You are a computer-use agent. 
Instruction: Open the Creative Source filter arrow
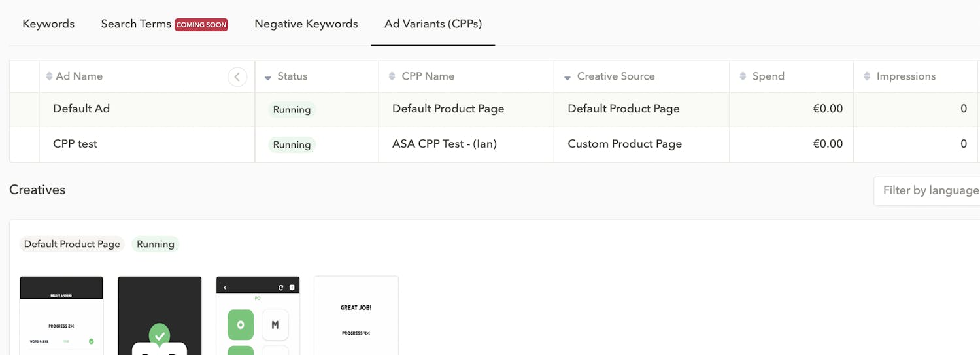pyautogui.click(x=567, y=78)
